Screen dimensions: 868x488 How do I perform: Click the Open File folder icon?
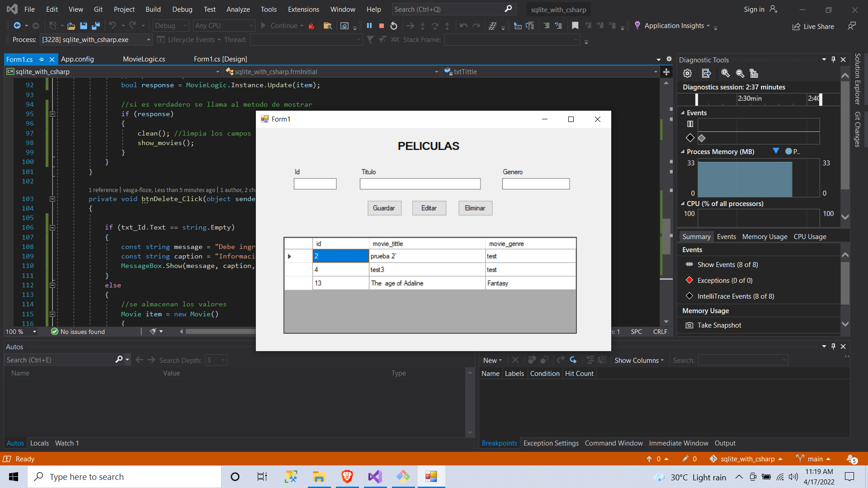click(71, 26)
